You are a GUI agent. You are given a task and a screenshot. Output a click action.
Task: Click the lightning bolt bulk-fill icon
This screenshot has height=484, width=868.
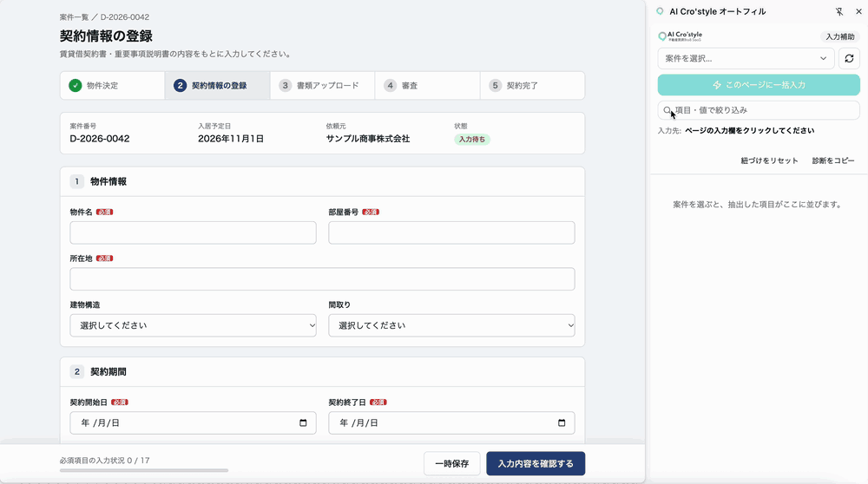[717, 85]
